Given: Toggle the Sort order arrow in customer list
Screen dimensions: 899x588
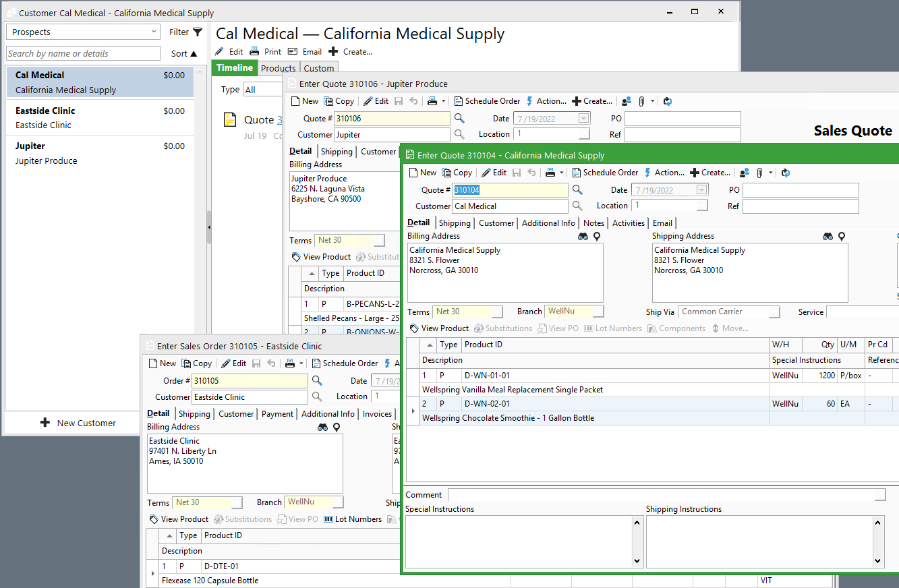Looking at the screenshot, I should 194,54.
